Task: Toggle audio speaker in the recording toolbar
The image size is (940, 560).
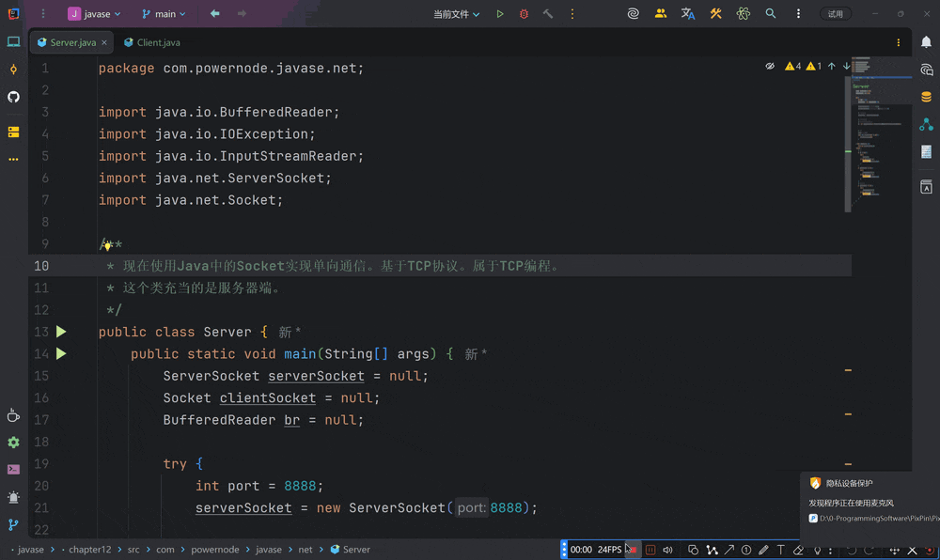Action: point(667,550)
